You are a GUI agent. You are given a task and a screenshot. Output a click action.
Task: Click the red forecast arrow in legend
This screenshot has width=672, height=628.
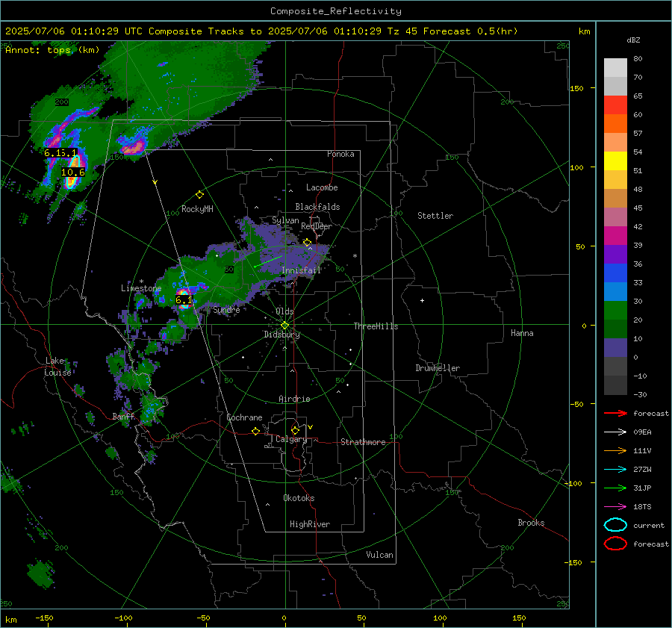click(615, 413)
